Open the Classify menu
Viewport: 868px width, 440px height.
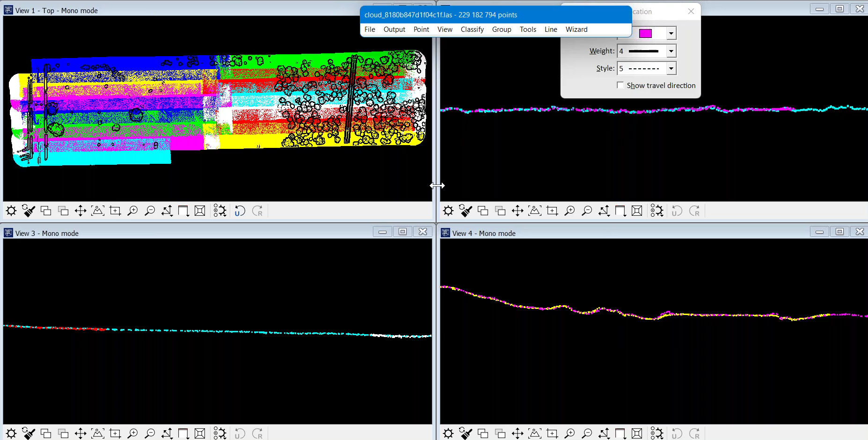(x=472, y=29)
